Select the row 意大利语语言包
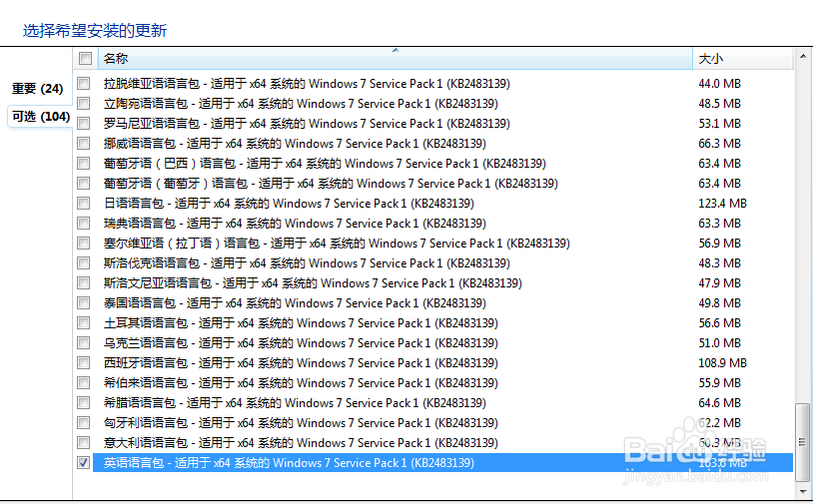 point(442,442)
